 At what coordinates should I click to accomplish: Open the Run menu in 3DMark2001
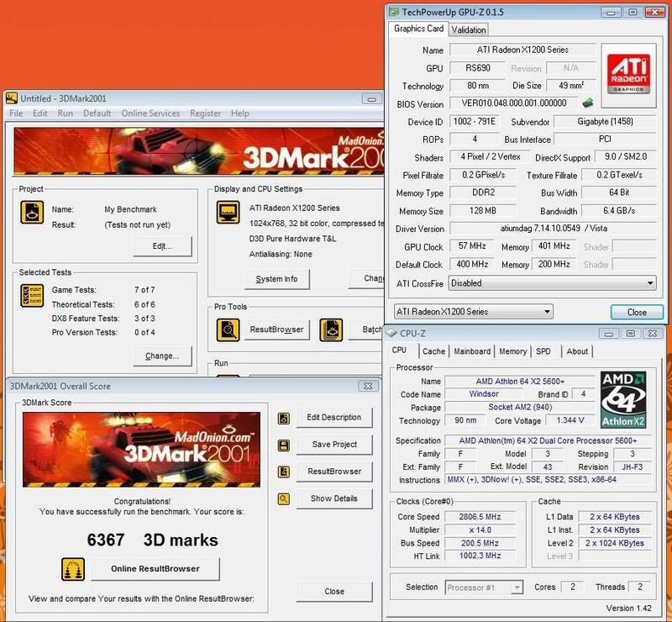[66, 113]
